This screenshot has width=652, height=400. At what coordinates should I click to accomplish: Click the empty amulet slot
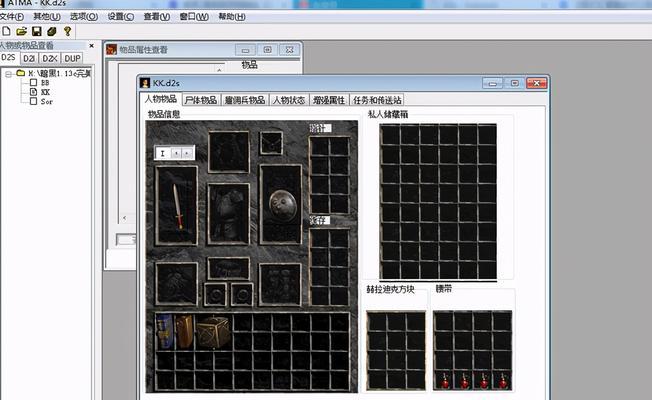(271, 143)
